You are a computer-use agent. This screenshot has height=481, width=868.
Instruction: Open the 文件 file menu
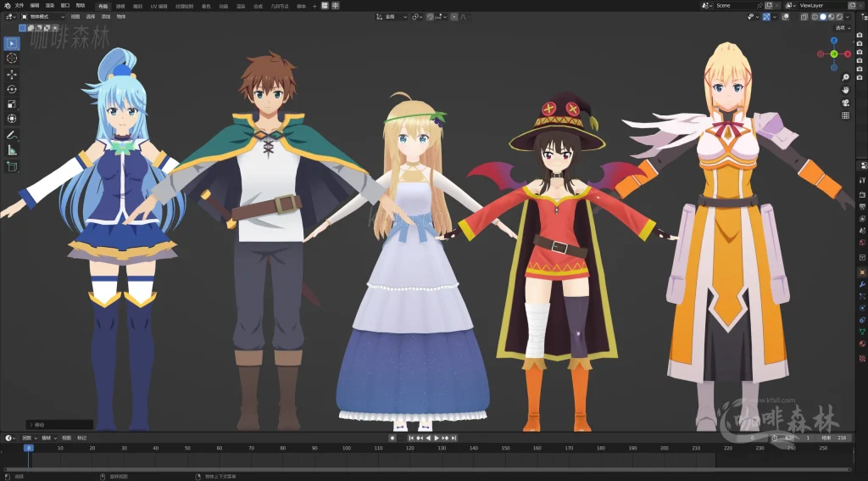pos(19,6)
